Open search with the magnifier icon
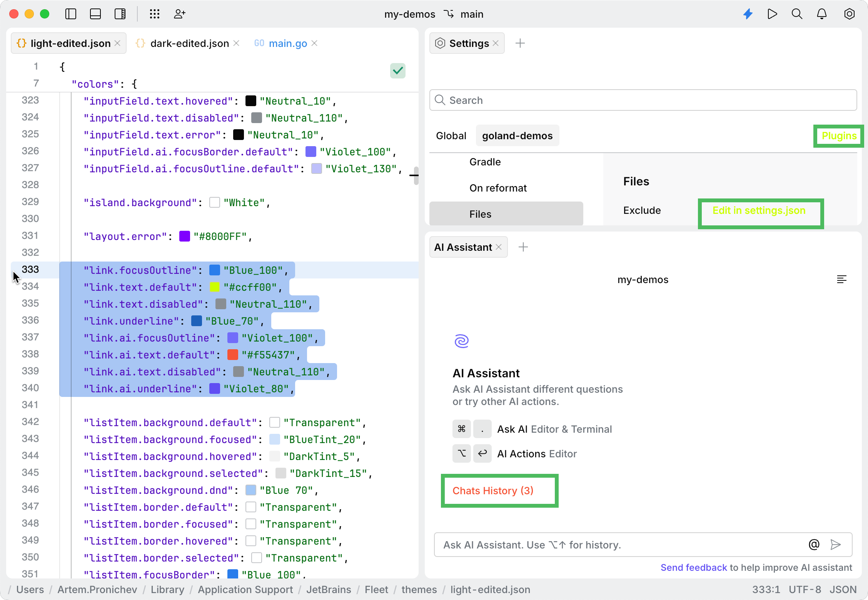The width and height of the screenshot is (868, 600). pyautogui.click(x=797, y=14)
